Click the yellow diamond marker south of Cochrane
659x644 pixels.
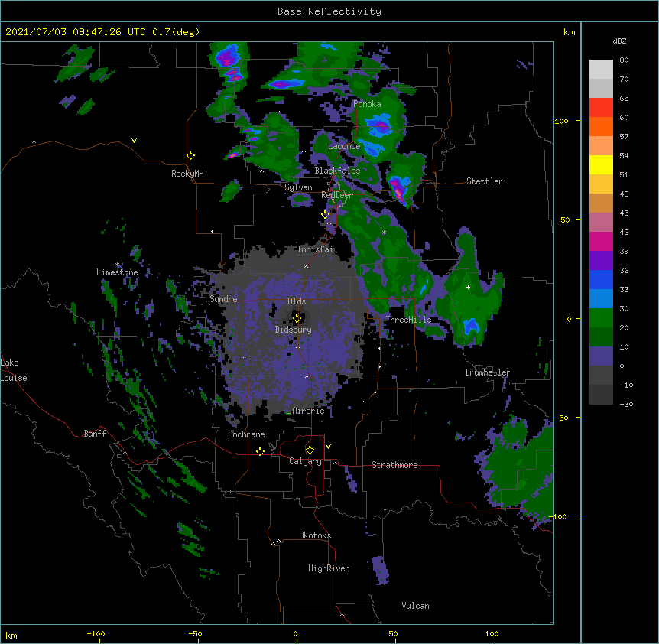[x=260, y=451]
